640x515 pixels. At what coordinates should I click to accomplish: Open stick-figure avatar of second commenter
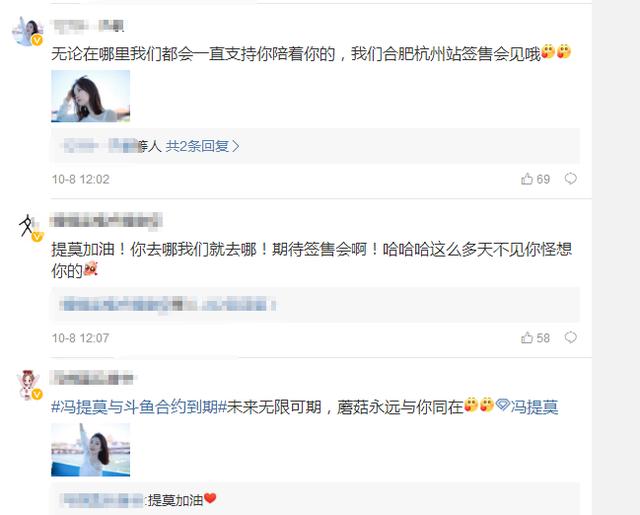(x=28, y=227)
